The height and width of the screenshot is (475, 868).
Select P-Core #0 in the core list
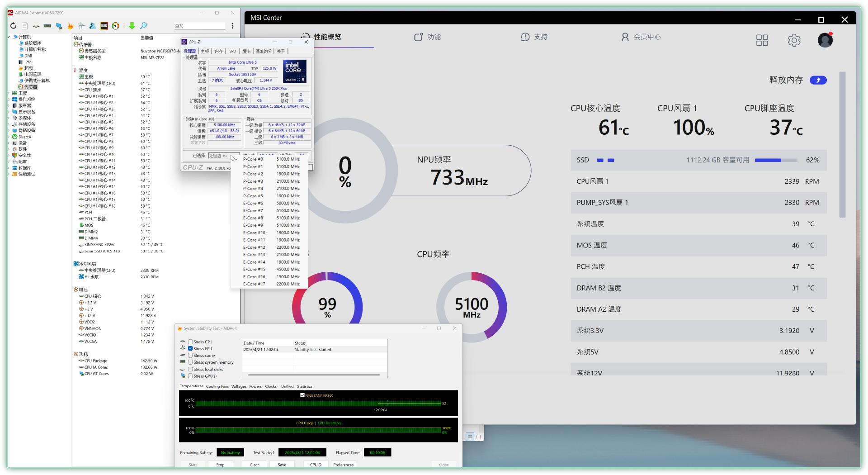[269, 159]
